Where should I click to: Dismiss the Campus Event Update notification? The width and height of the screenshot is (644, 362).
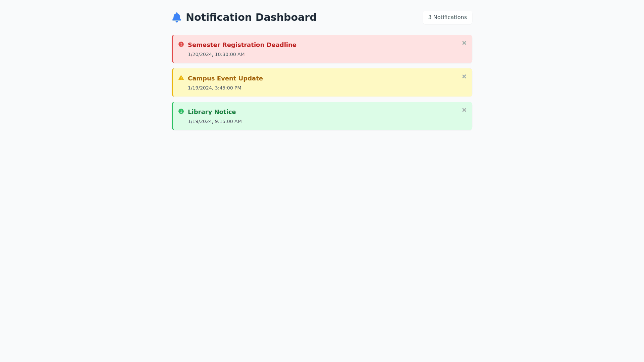pyautogui.click(x=464, y=76)
